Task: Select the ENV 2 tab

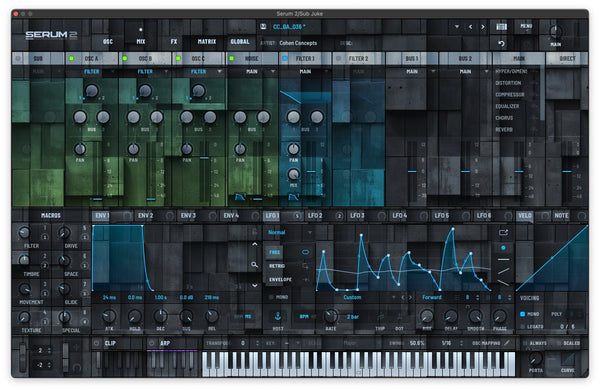Action: 145,215
